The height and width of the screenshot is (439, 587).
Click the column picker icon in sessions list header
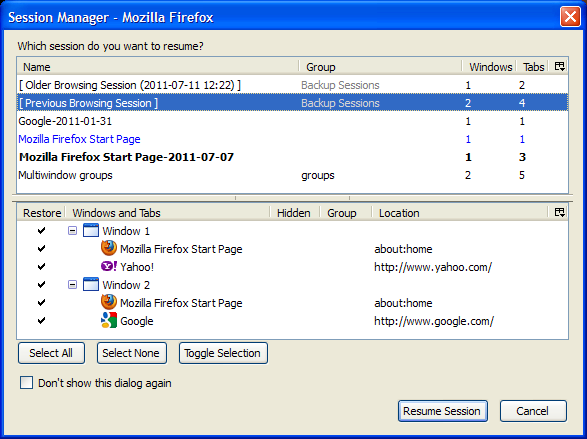point(559,67)
